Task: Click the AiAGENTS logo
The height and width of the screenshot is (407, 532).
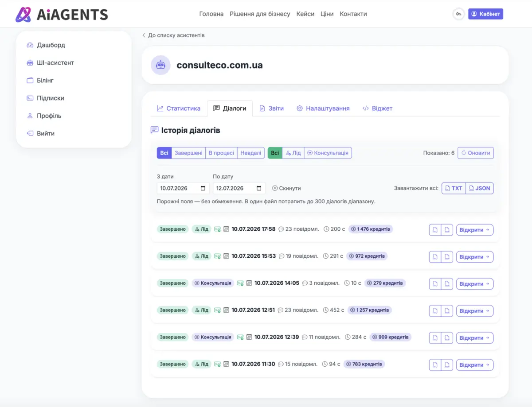Action: tap(62, 15)
